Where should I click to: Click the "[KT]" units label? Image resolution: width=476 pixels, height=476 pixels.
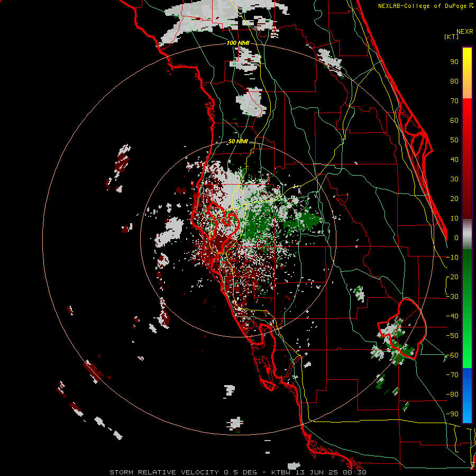pos(451,36)
